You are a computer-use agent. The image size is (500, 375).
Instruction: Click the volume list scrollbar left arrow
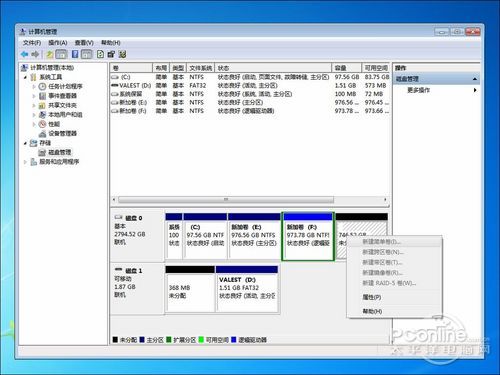(x=114, y=200)
